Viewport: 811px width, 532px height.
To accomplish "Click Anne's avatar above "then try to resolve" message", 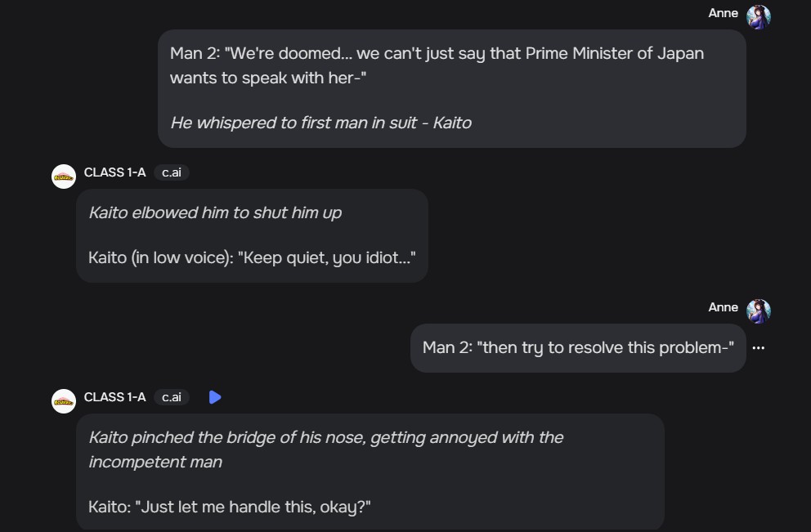I will (759, 311).
